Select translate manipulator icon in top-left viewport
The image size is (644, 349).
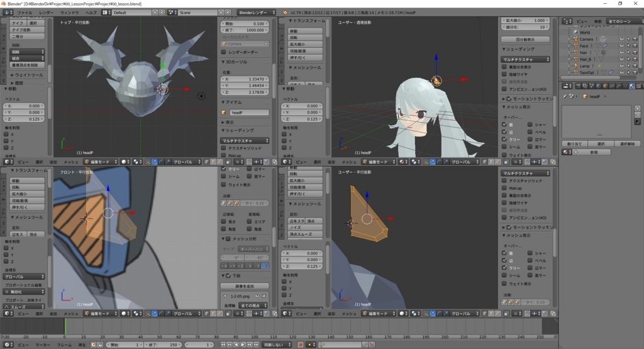pyautogui.click(x=155, y=162)
